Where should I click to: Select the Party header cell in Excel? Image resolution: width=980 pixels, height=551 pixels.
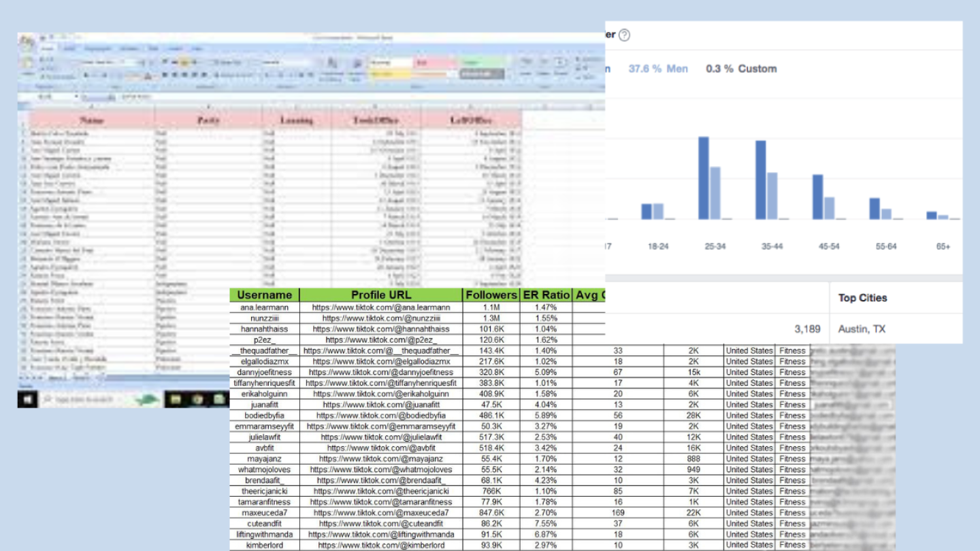click(208, 120)
